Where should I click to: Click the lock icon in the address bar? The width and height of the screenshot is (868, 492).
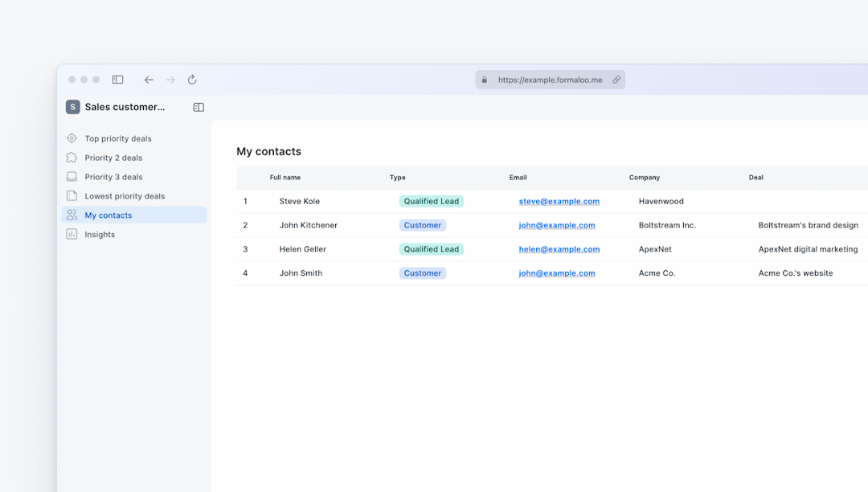(484, 80)
